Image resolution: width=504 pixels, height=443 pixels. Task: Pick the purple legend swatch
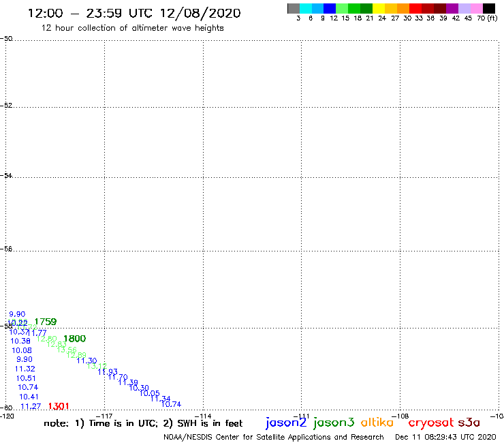pos(452,8)
